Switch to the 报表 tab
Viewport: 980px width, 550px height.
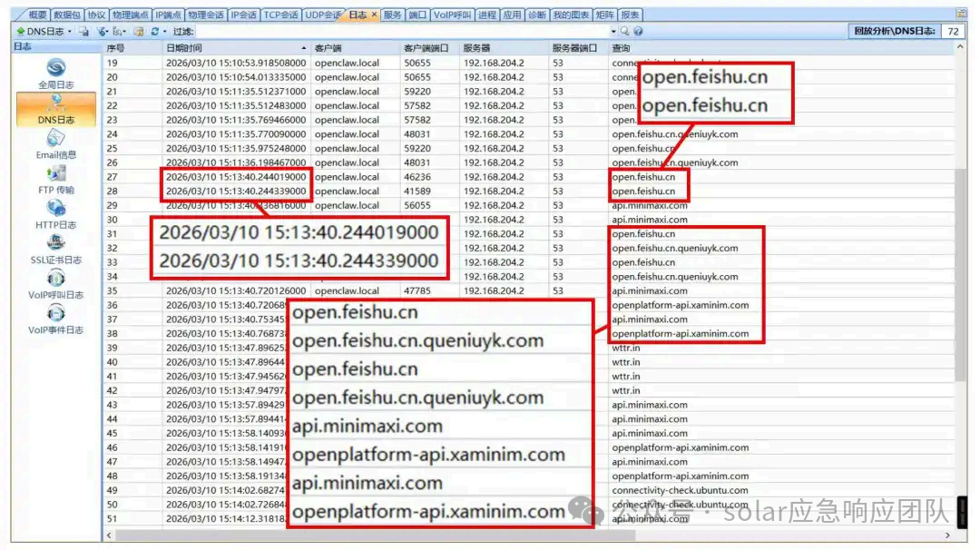(630, 15)
